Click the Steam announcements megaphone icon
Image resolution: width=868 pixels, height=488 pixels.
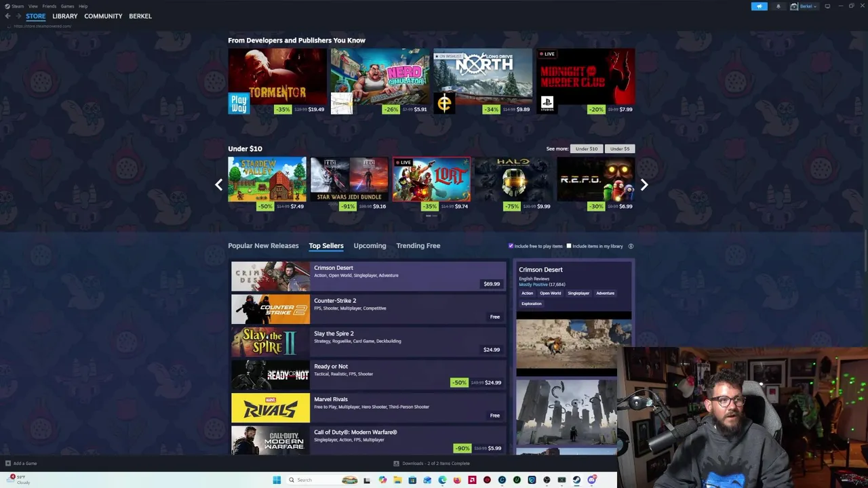pos(759,6)
